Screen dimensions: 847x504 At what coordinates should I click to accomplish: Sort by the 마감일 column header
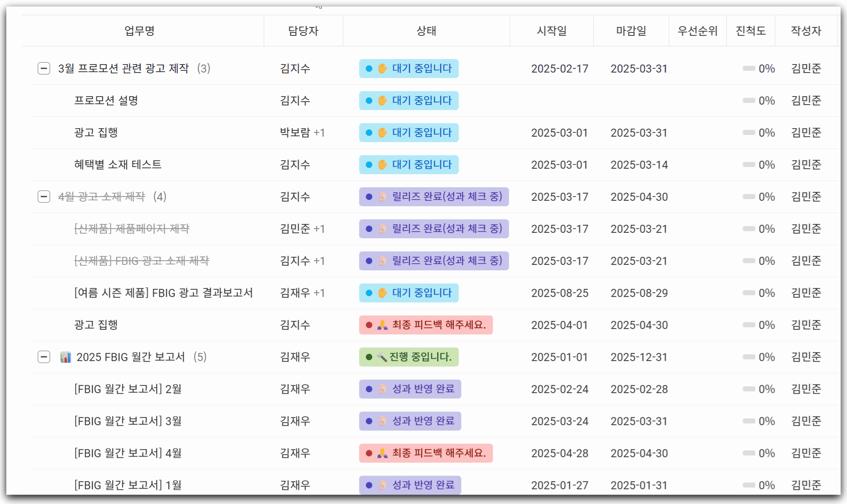(x=631, y=31)
